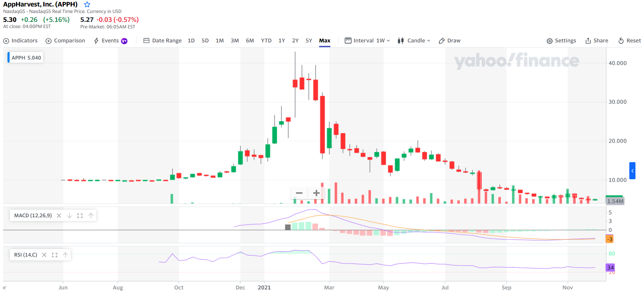The width and height of the screenshot is (644, 299).
Task: Click the RSI (14,C) label
Action: 26,255
